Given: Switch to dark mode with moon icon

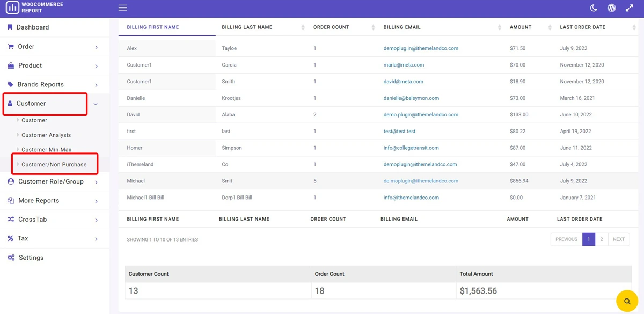Looking at the screenshot, I should point(594,8).
